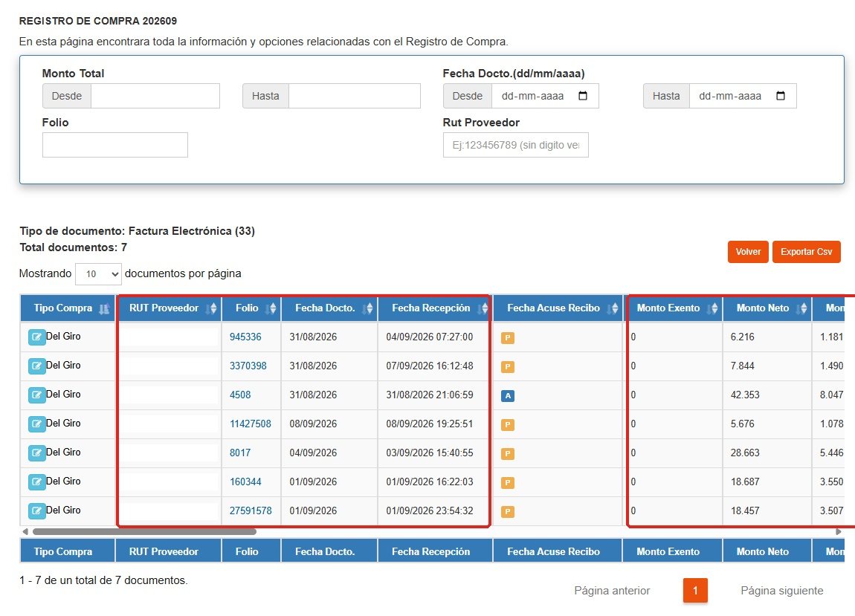
Task: Click the horizontal table scrollbar thumb
Action: pyautogui.click(x=144, y=531)
